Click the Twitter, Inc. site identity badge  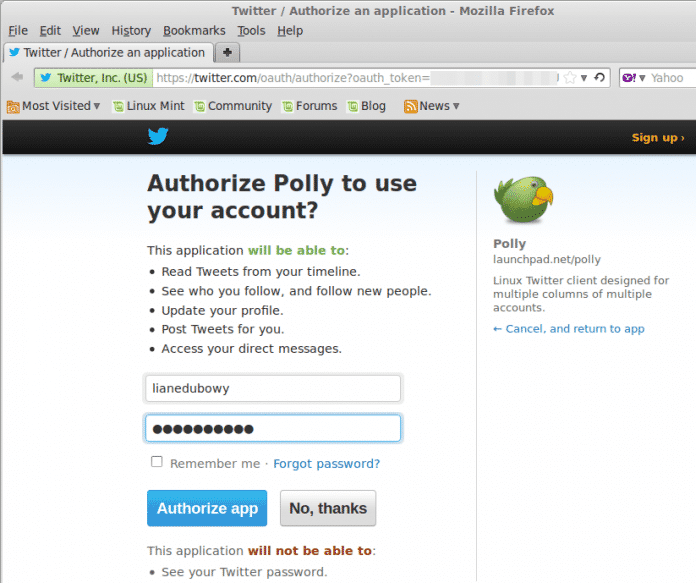(x=94, y=77)
